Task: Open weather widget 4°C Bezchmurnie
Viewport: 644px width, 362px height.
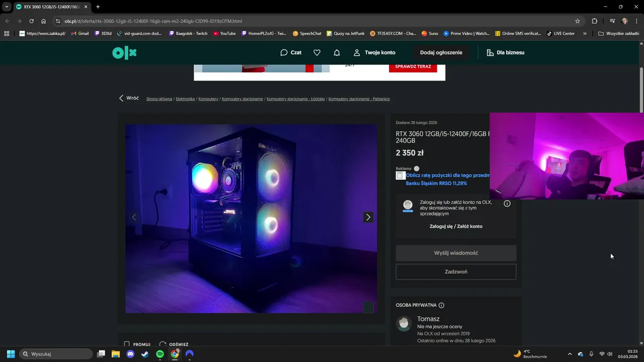Action: point(530,354)
